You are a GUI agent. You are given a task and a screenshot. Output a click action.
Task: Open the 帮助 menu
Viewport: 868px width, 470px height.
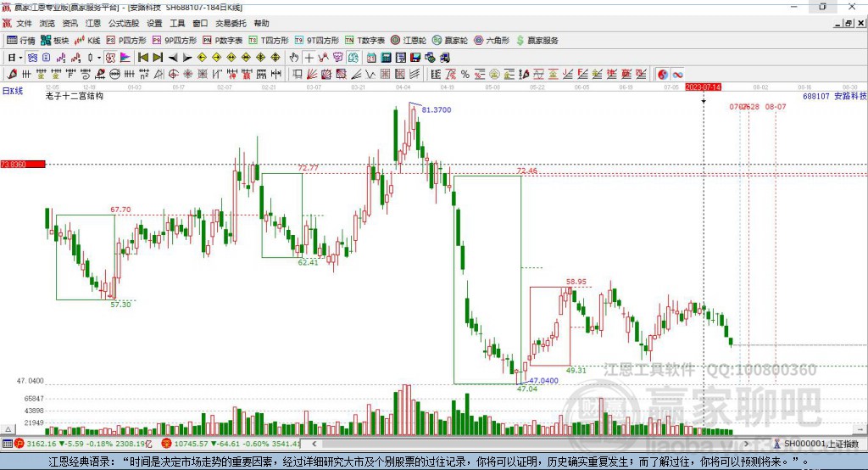[261, 23]
